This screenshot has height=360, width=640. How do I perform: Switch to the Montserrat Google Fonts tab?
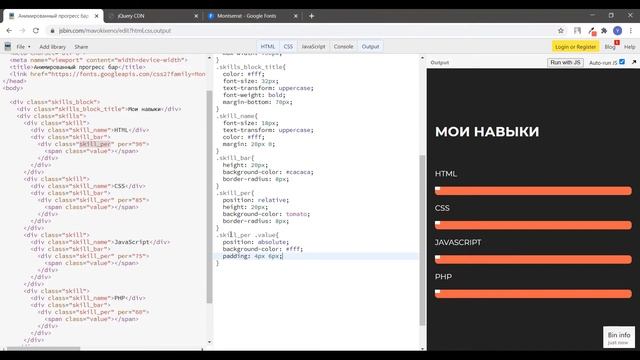(x=252, y=16)
